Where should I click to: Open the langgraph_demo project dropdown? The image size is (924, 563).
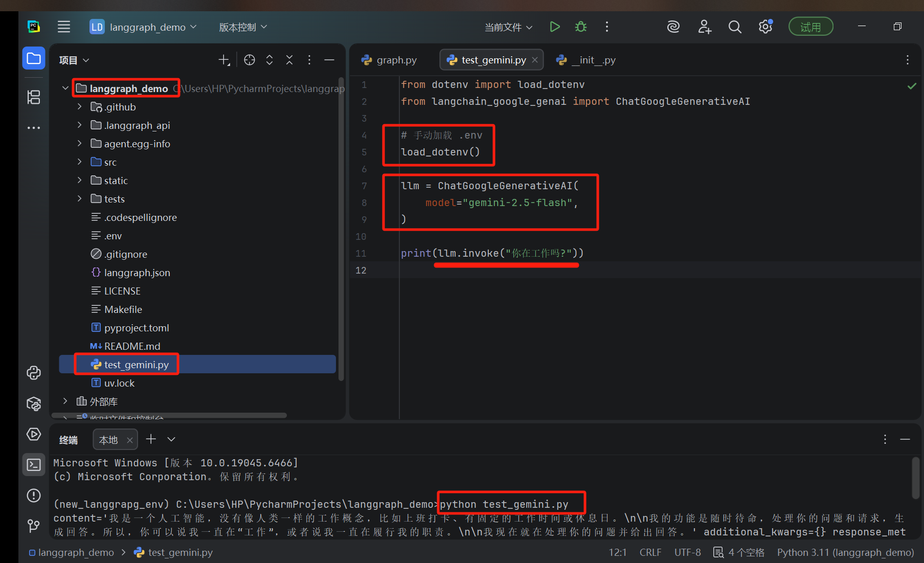(143, 27)
